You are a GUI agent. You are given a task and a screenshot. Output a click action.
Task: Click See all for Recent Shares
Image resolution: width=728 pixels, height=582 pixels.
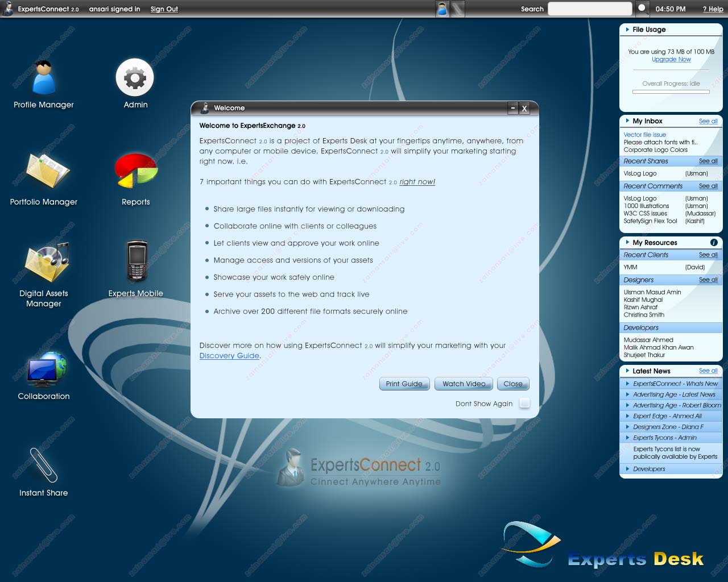click(708, 161)
